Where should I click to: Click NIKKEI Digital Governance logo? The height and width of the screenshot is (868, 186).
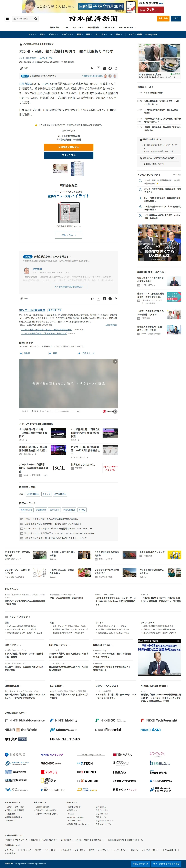[x=24, y=720]
